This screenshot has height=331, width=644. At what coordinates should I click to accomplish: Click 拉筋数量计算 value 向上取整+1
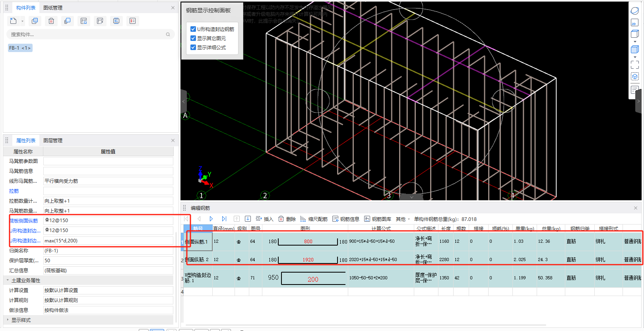108,201
